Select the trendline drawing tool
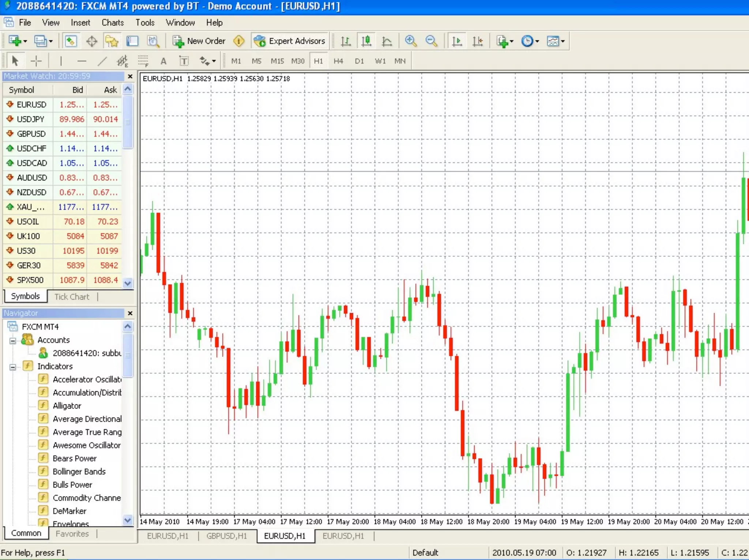The width and height of the screenshot is (749, 560). pyautogui.click(x=102, y=61)
